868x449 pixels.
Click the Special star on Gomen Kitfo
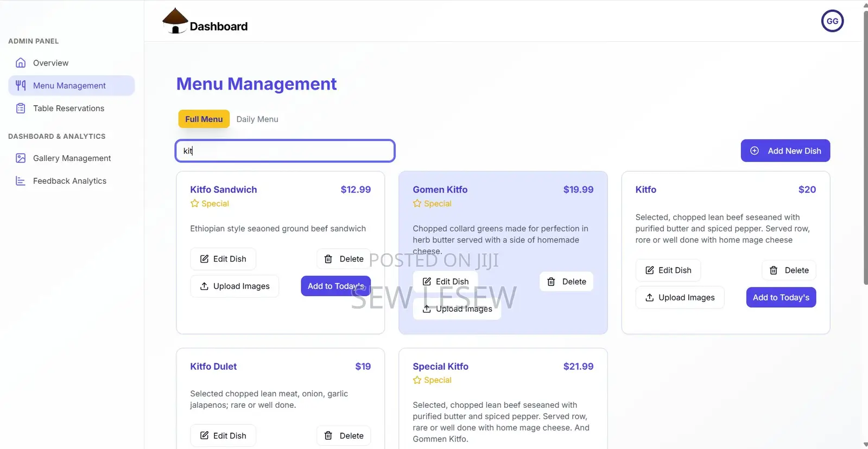(417, 203)
